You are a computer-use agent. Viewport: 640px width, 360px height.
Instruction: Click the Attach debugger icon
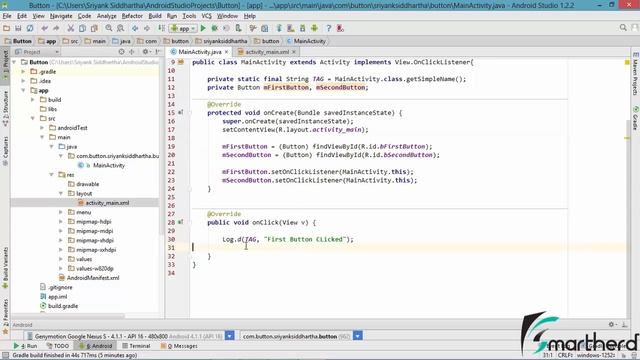238,28
